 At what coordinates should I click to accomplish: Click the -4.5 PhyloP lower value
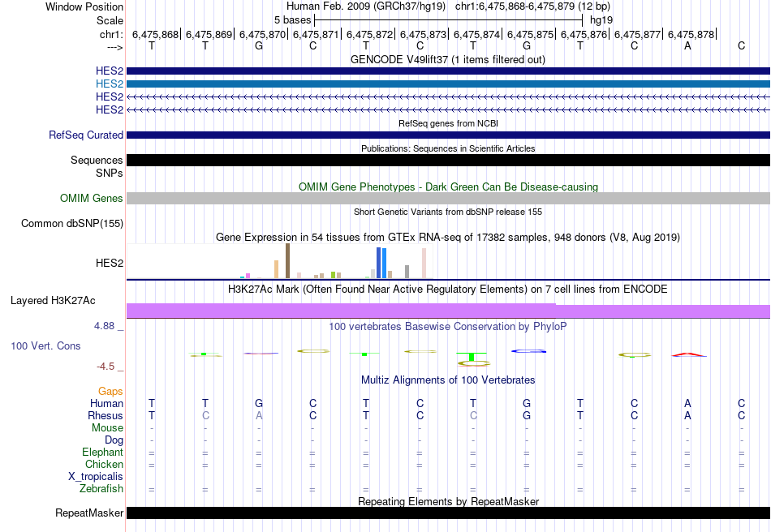coord(106,367)
